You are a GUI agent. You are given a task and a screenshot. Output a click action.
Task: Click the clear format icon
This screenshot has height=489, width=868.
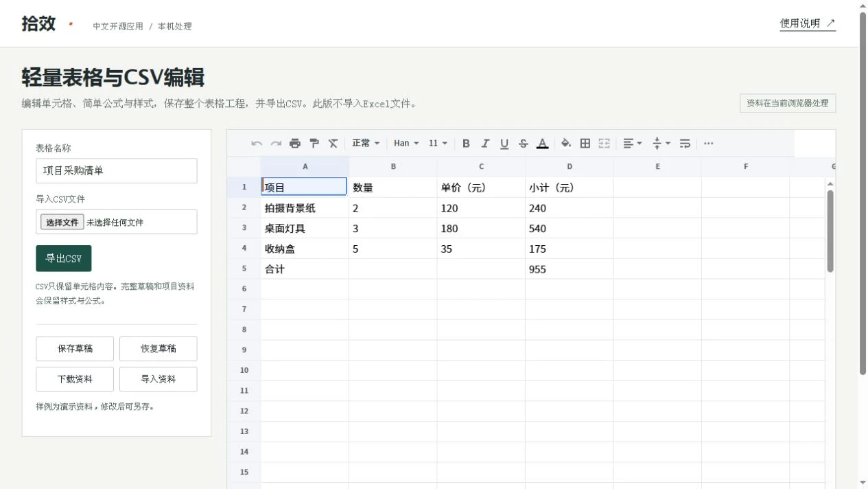333,144
